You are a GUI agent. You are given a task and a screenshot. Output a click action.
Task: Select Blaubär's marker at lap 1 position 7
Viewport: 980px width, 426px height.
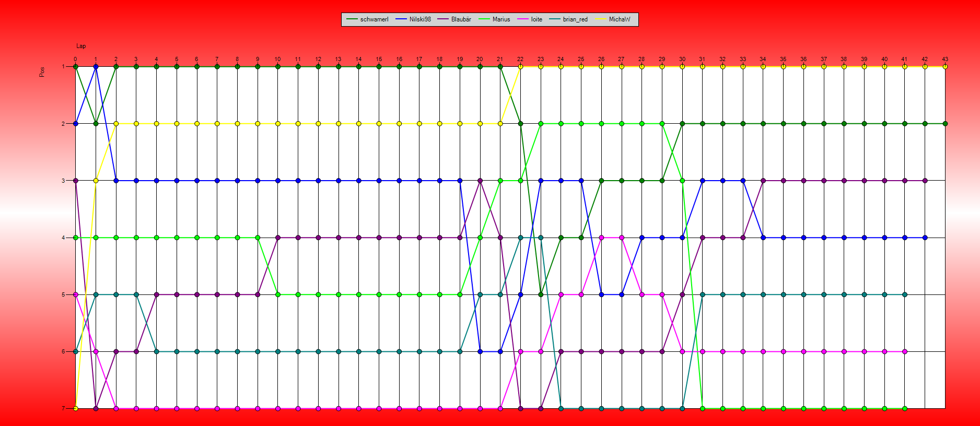point(96,408)
